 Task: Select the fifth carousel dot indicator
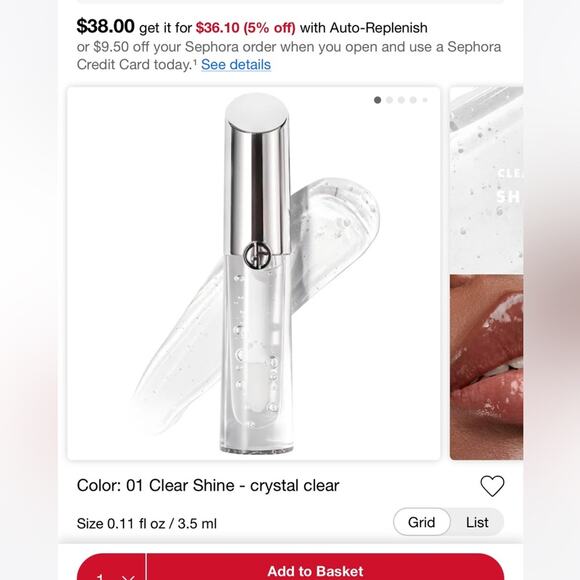click(425, 100)
